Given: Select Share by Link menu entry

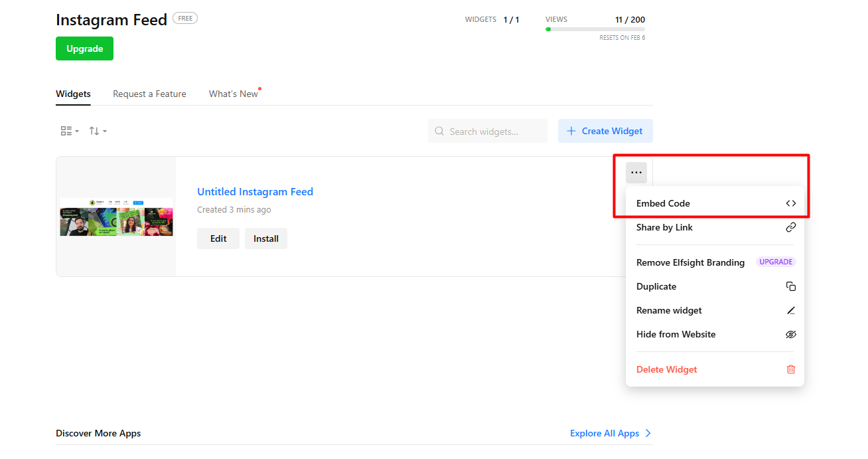Looking at the screenshot, I should (664, 227).
